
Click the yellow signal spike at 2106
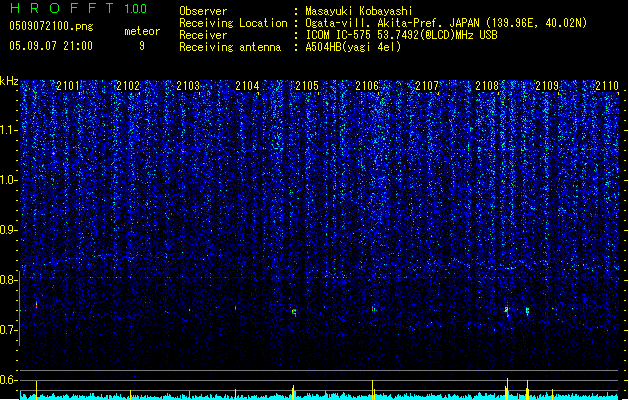coord(373,390)
